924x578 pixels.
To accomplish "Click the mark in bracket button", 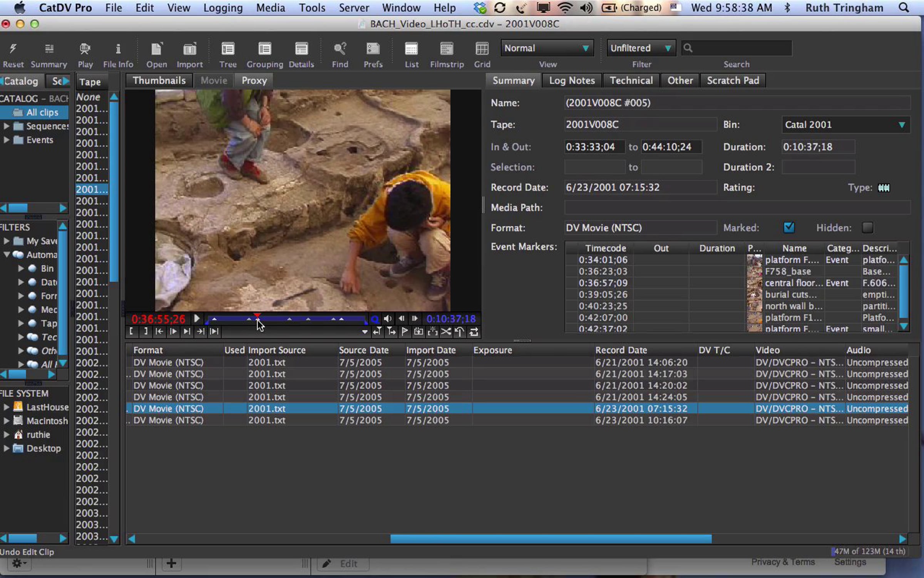I will pyautogui.click(x=131, y=331).
